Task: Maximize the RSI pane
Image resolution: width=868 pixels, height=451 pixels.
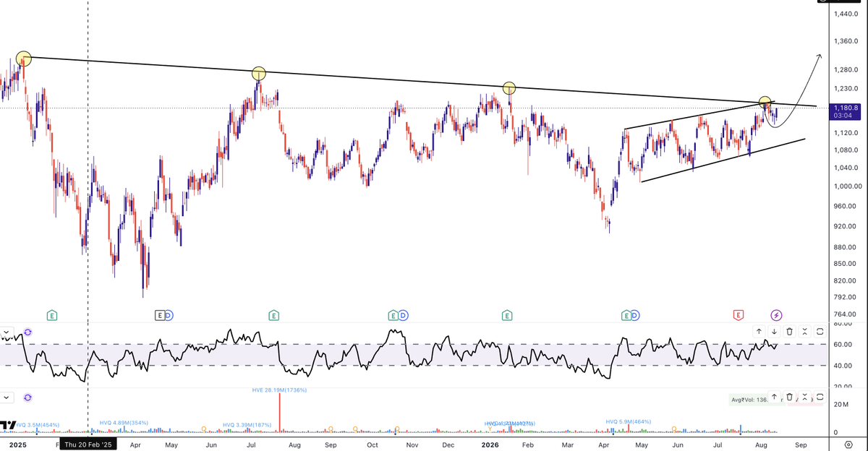Action: tap(820, 331)
